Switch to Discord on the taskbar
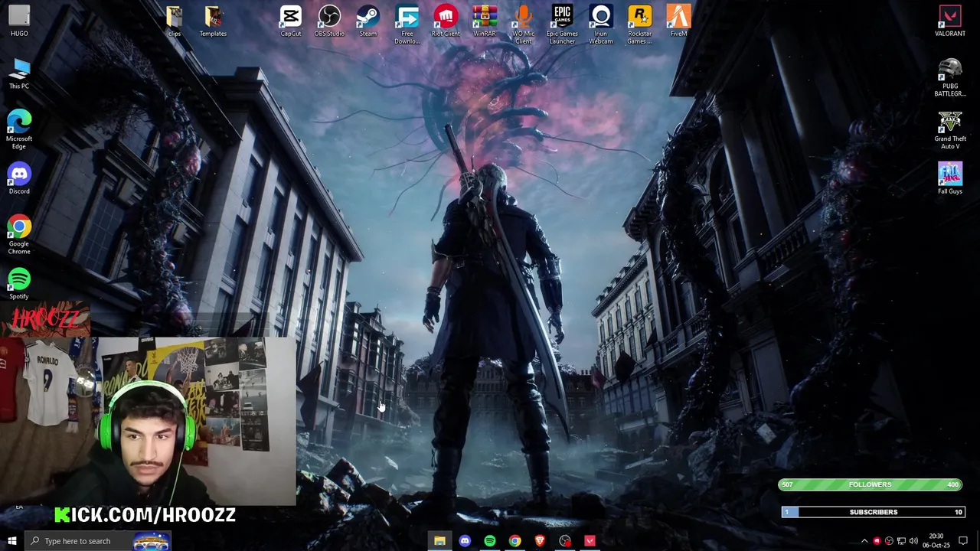This screenshot has height=551, width=980. pyautogui.click(x=465, y=541)
